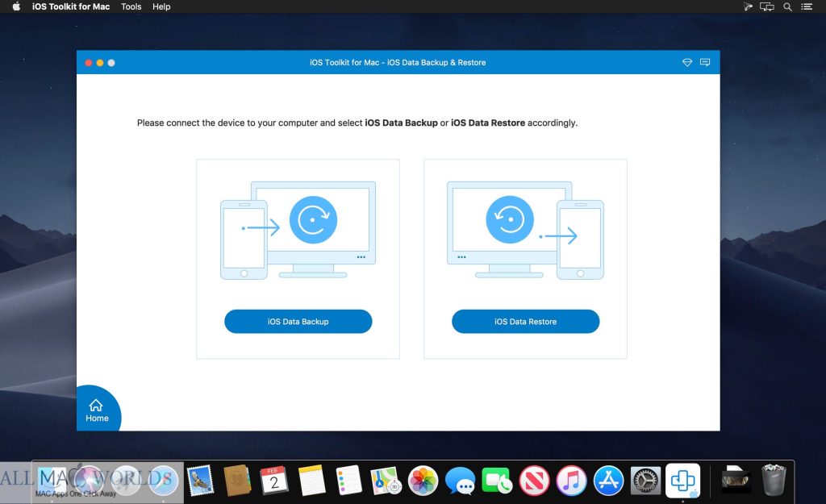Open Reminders from the Dock
The width and height of the screenshot is (826, 504).
348,481
